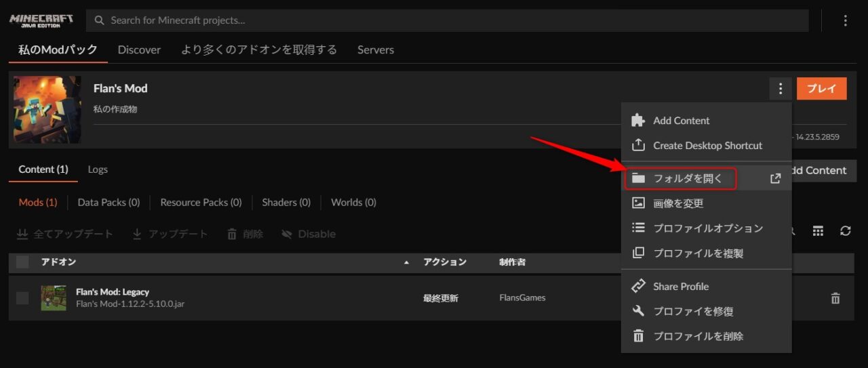This screenshot has height=368, width=868.
Task: Click the duplicate icon beside プロファイルを複製
Action: click(638, 253)
